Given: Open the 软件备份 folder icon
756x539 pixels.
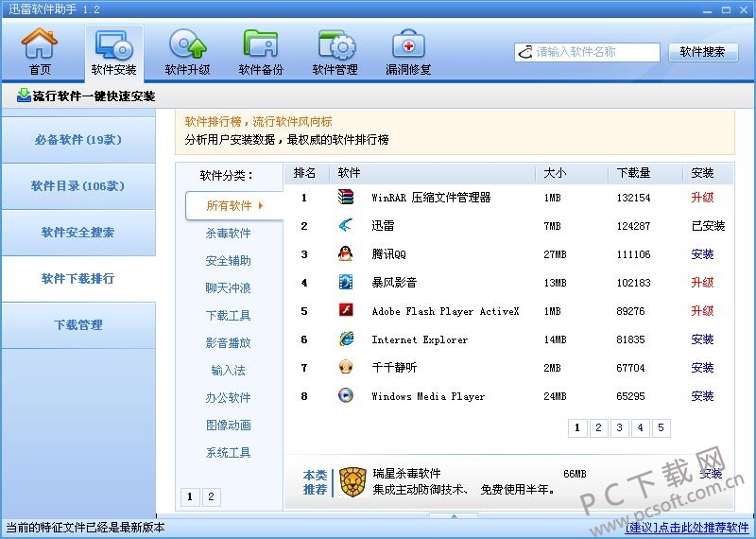Looking at the screenshot, I should [x=261, y=51].
